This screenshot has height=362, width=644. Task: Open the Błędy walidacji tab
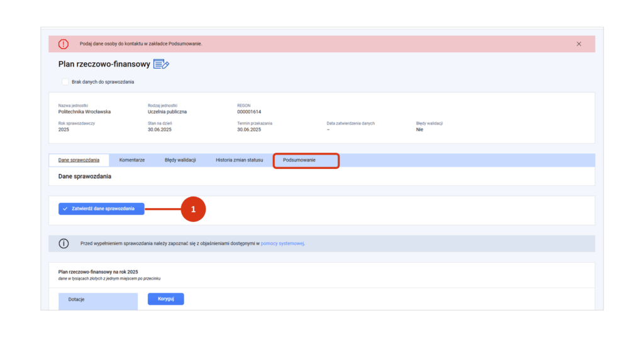coord(180,160)
